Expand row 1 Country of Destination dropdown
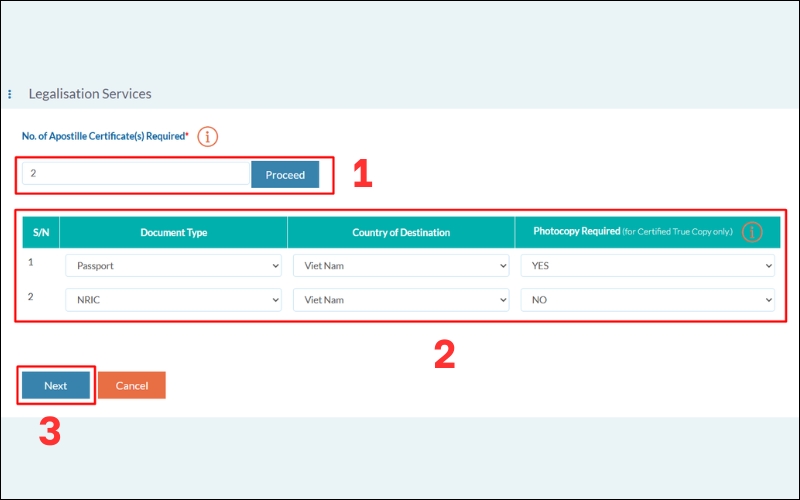 click(x=401, y=266)
